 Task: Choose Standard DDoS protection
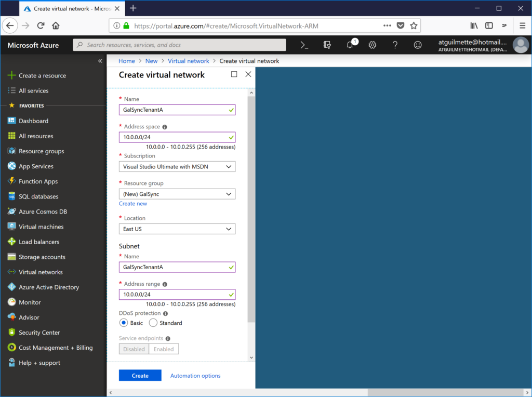click(153, 323)
